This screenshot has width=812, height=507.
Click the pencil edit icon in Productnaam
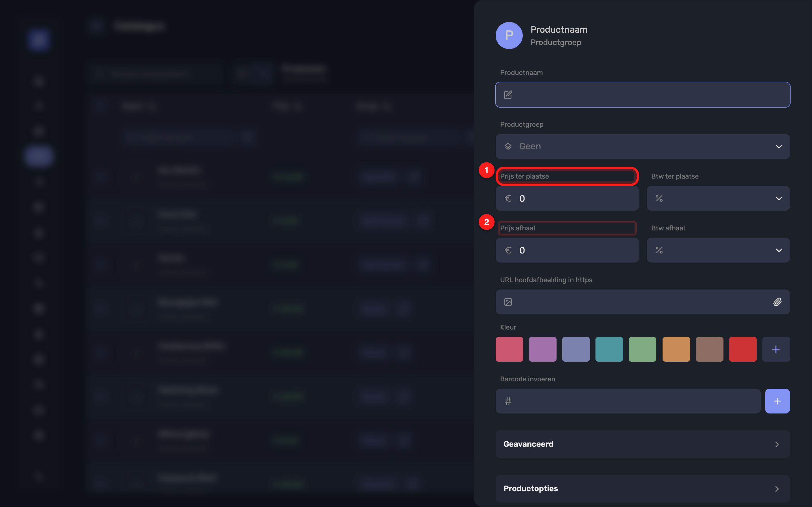(x=508, y=95)
